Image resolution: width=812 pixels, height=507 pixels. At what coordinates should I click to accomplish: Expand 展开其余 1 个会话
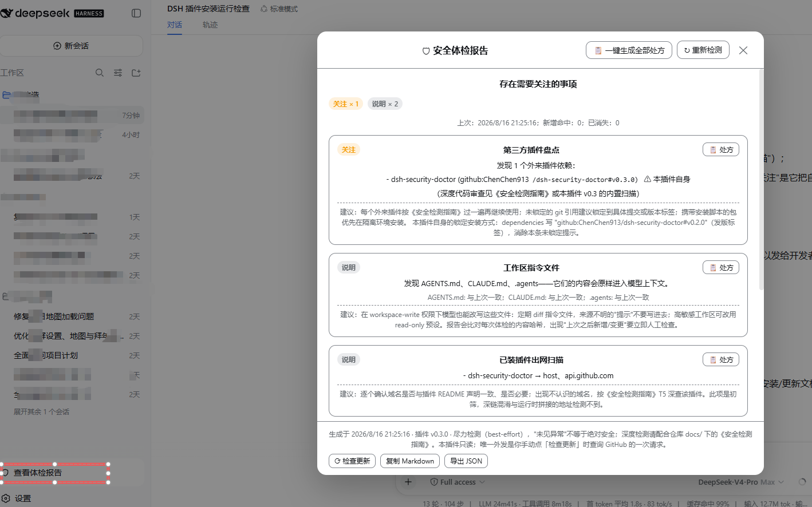pos(41,411)
